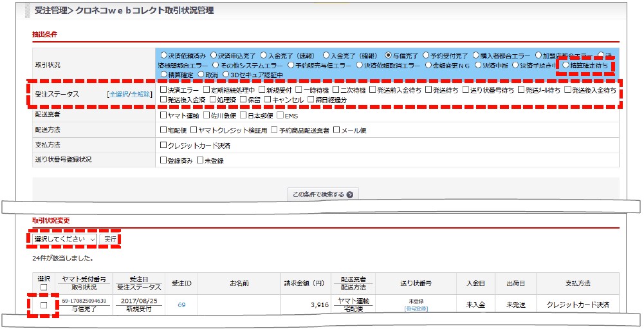
Task: Select the 精算確定待ち radio button
Action: pos(566,65)
